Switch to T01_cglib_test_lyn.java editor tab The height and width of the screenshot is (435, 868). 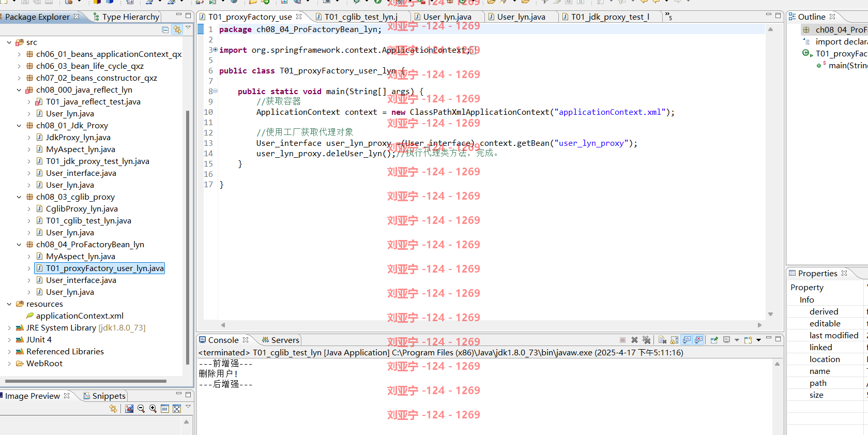357,17
